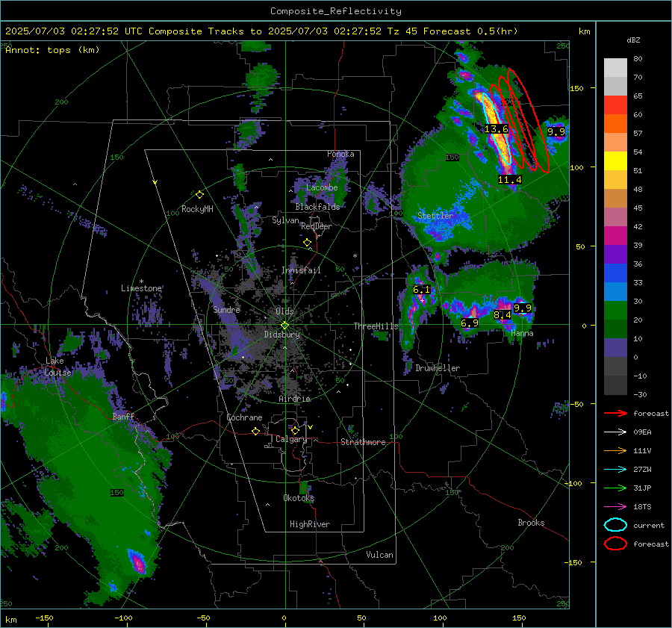Click the red forecast ellipse legend icon
Image resolution: width=672 pixels, height=628 pixels.
click(615, 544)
